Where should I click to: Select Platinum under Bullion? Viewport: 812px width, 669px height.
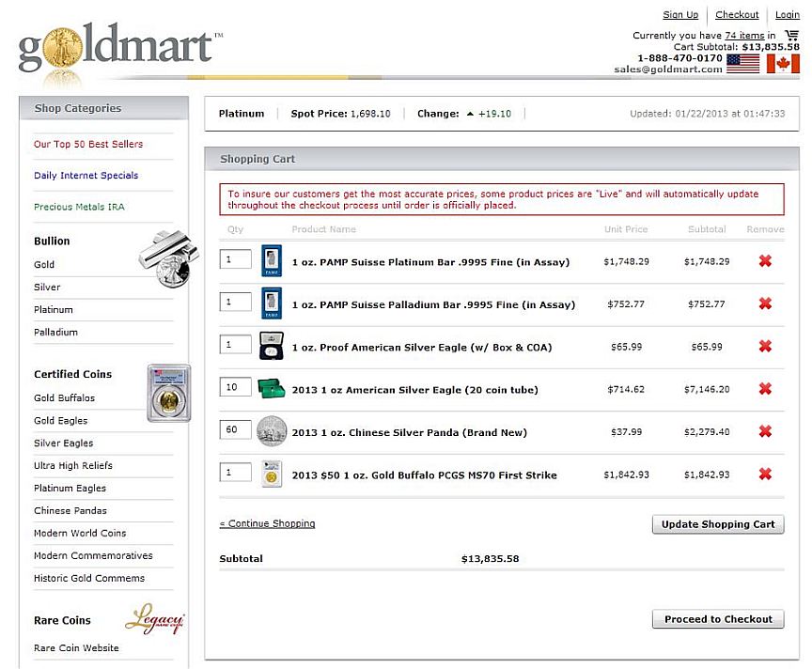coord(54,310)
